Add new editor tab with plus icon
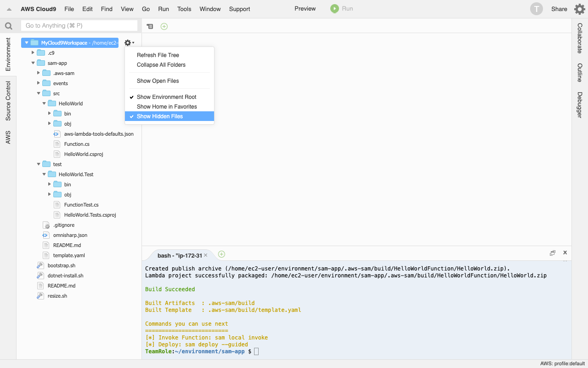This screenshot has width=588, height=368. tap(164, 26)
